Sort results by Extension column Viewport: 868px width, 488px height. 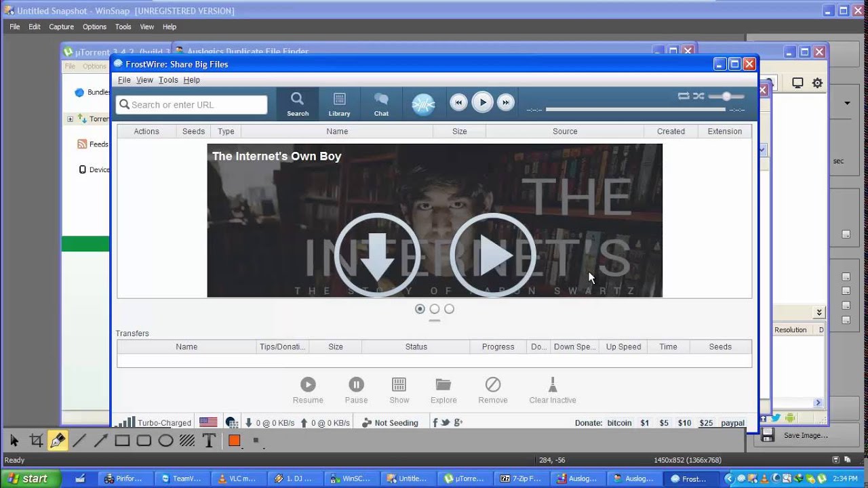(x=725, y=131)
